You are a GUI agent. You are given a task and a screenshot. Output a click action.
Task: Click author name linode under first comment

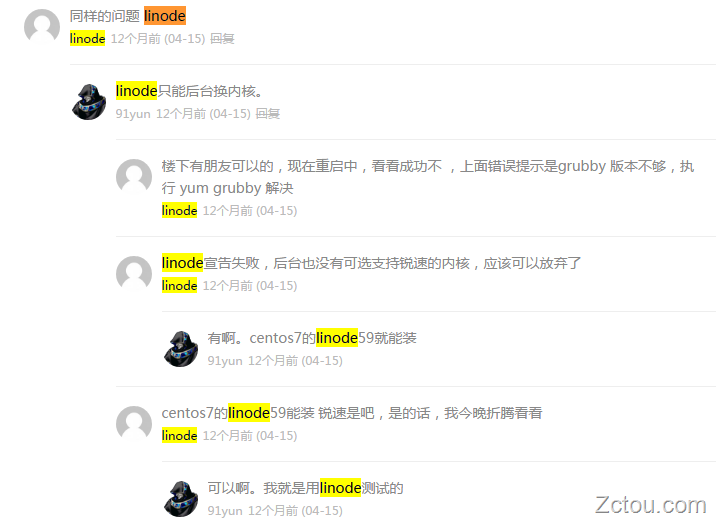(x=87, y=39)
